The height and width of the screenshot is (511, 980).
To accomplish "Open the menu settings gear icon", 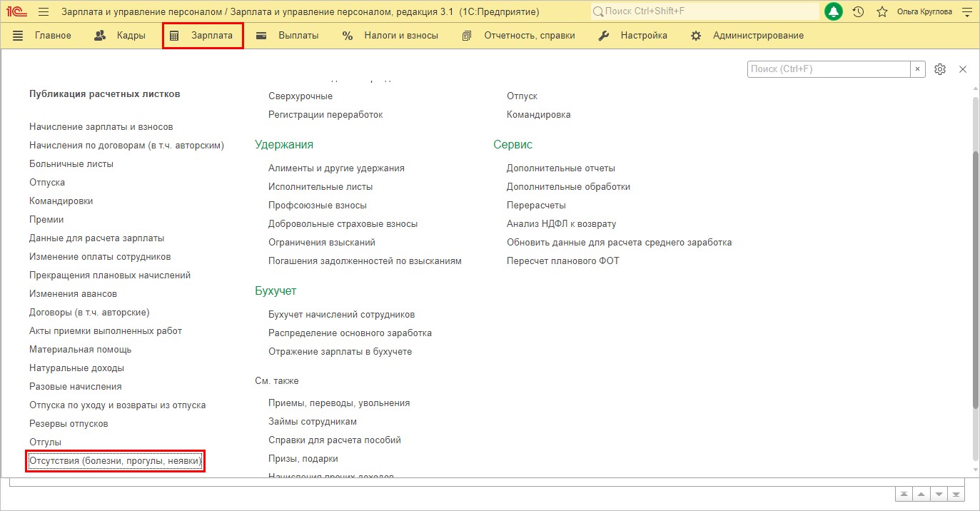I will [x=940, y=69].
